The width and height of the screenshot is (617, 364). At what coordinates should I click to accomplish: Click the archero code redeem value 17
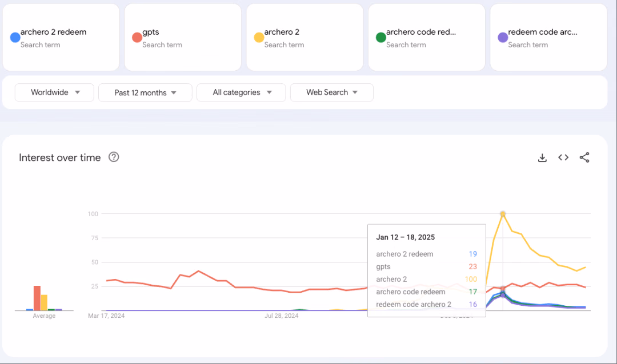[472, 292]
